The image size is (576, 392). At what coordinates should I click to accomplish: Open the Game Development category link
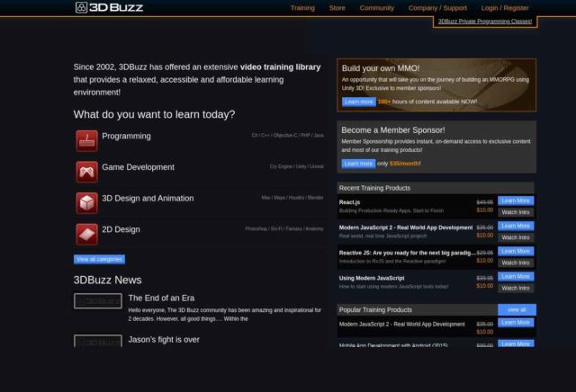pos(138,167)
